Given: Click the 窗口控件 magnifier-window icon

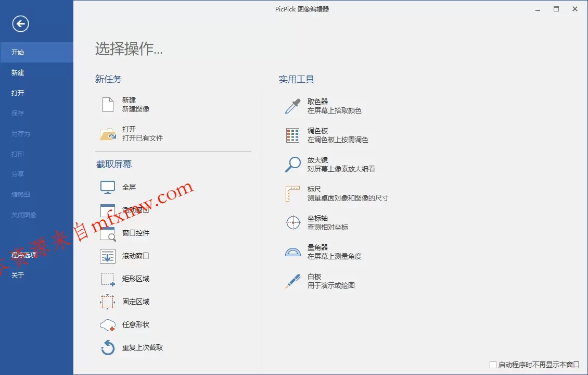Looking at the screenshot, I should 108,233.
